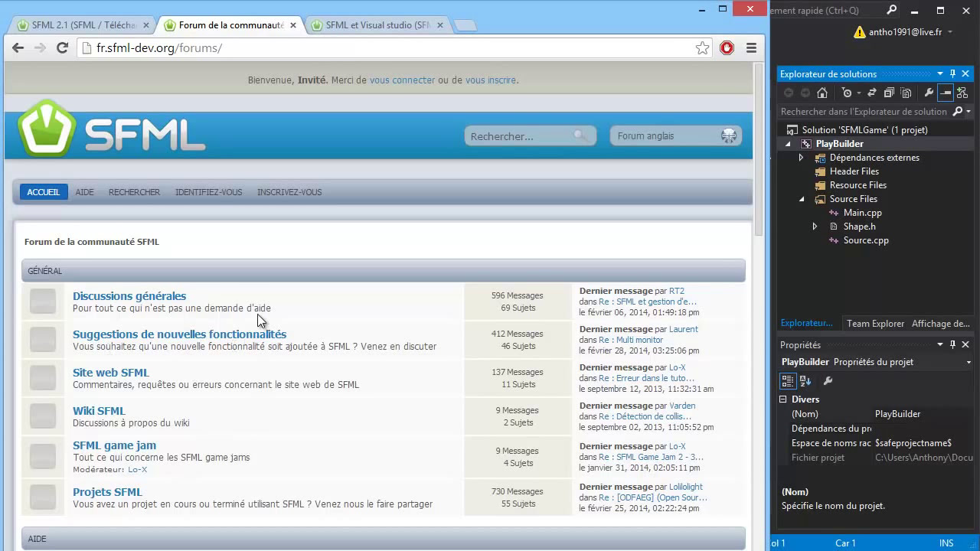
Task: Click the Property Pages wrench icon in Properties
Action: point(828,380)
